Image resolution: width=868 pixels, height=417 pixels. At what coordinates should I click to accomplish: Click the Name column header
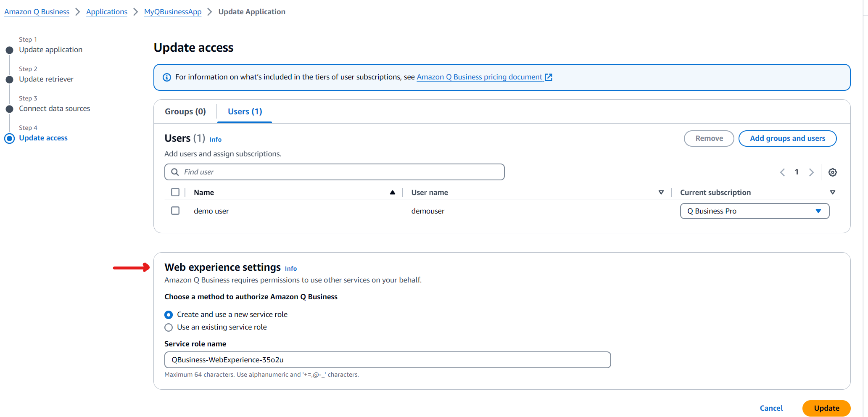[x=204, y=193]
